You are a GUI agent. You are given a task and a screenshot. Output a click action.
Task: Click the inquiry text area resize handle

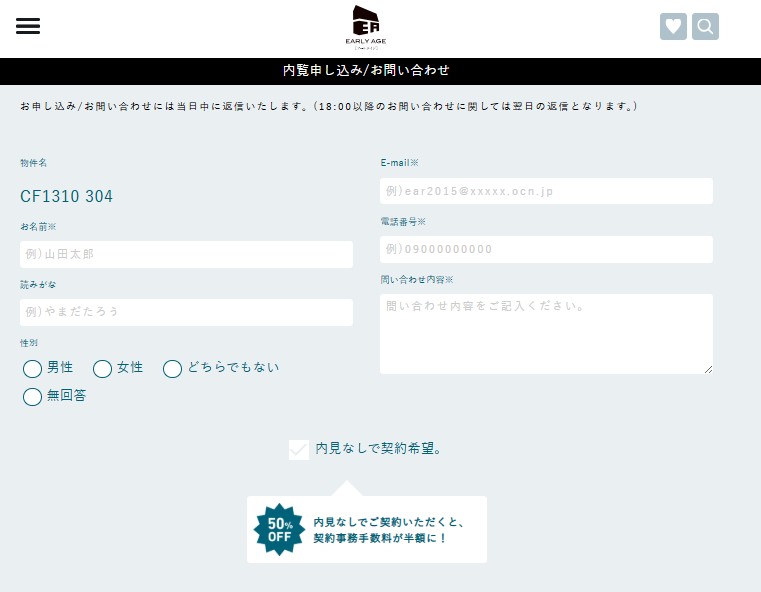coord(708,369)
